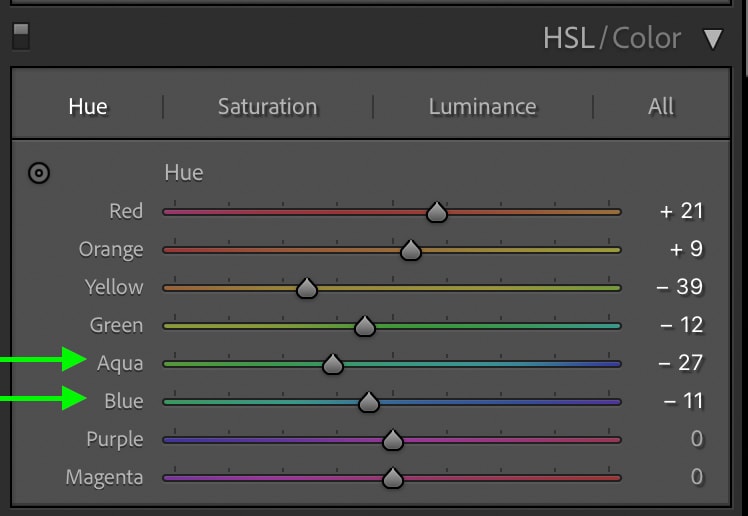The height and width of the screenshot is (516, 748).
Task: Select the targeted adjustment tool icon
Action: [39, 173]
